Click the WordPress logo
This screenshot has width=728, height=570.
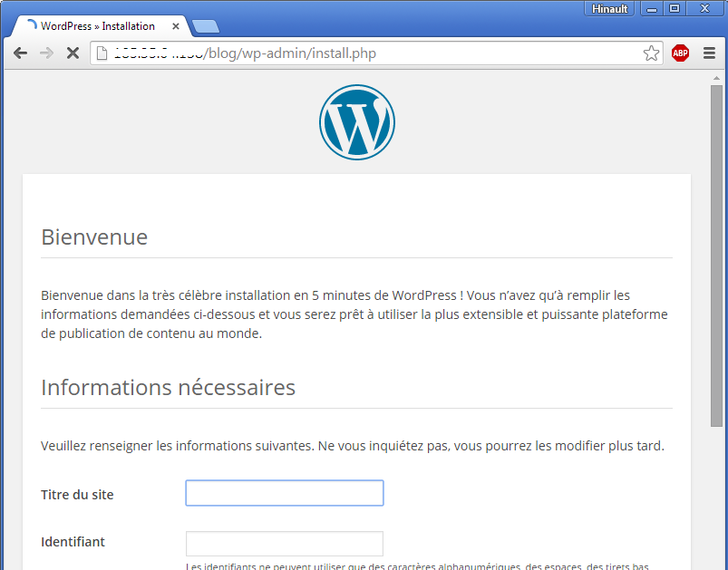coord(356,122)
